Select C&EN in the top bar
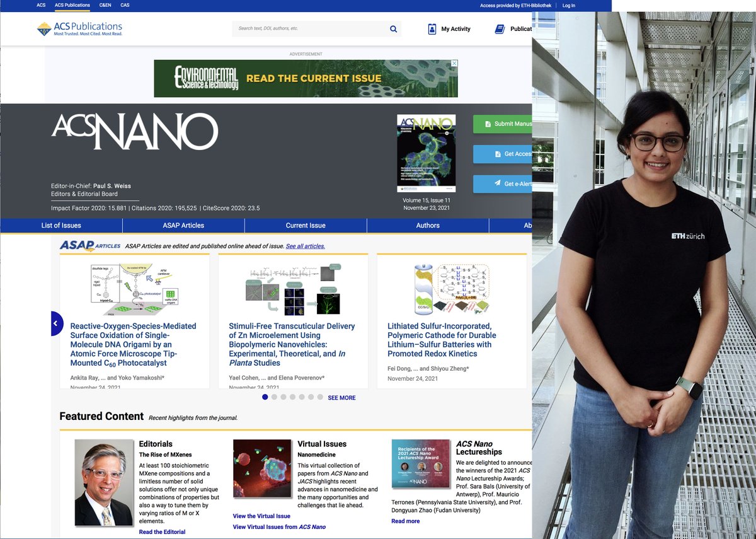Viewport: 756px width, 539px height. (x=105, y=6)
